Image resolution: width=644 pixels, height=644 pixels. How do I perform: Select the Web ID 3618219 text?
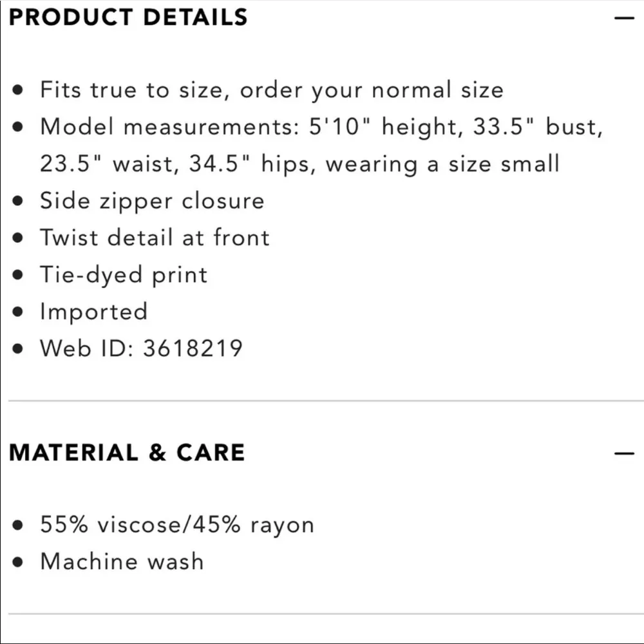[x=141, y=348]
